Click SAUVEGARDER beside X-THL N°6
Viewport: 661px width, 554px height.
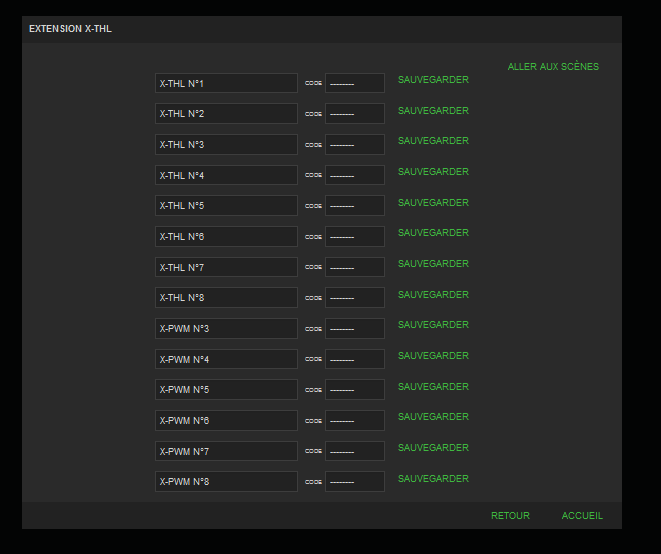click(433, 232)
